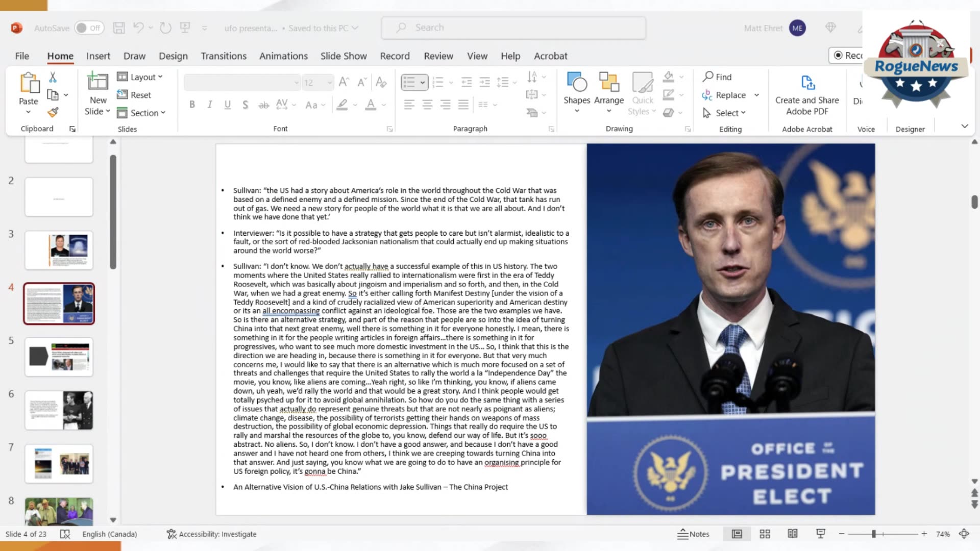
Task: Toggle the AutoSave switch
Action: tap(89, 28)
